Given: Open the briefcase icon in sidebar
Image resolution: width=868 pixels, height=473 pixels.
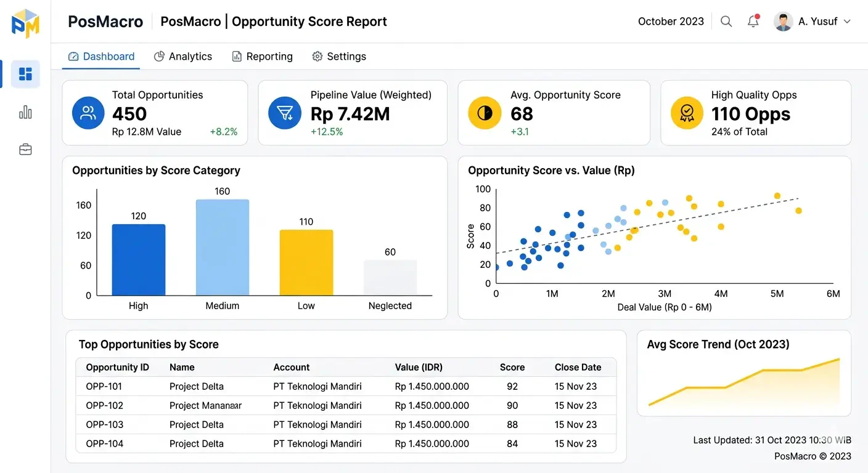Looking at the screenshot, I should pyautogui.click(x=25, y=150).
